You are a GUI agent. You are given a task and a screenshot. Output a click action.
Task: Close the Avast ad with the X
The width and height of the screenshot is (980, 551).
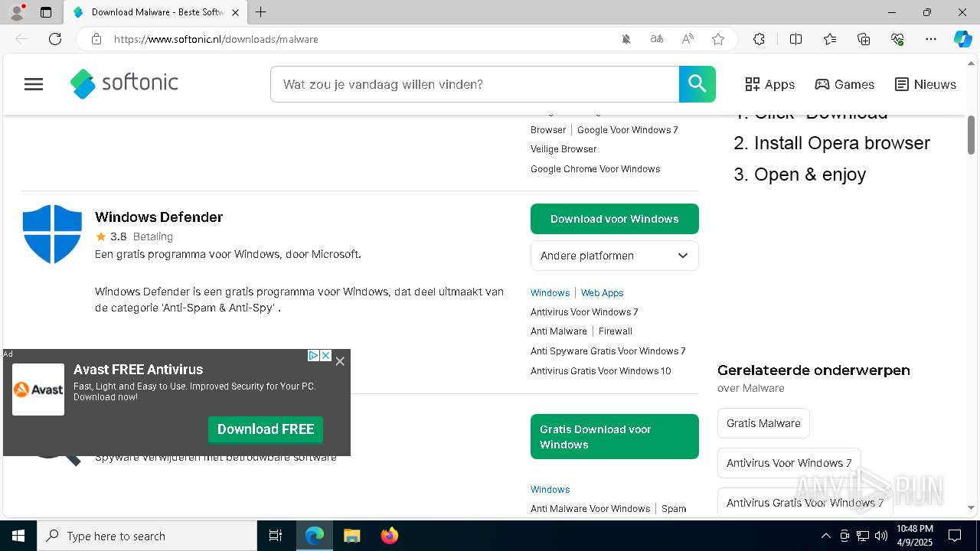tap(340, 361)
